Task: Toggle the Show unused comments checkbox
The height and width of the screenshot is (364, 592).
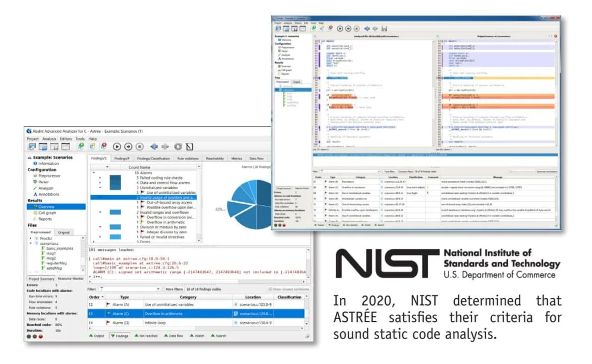Action: [x=289, y=289]
